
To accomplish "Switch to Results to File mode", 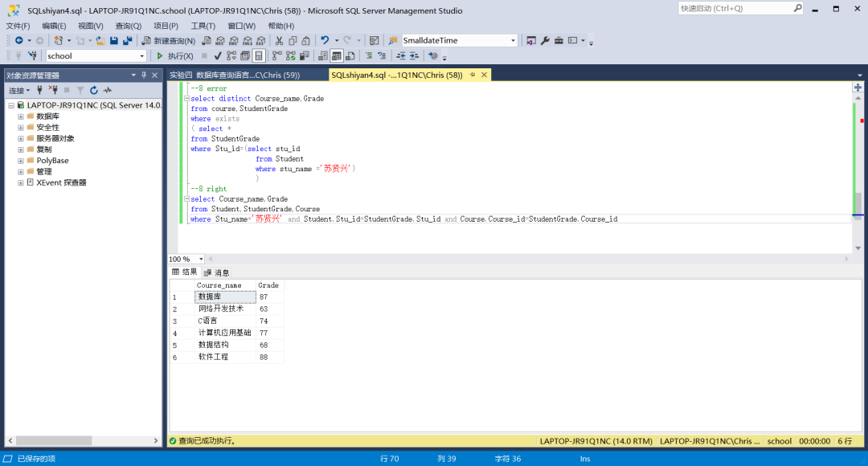I will [350, 56].
